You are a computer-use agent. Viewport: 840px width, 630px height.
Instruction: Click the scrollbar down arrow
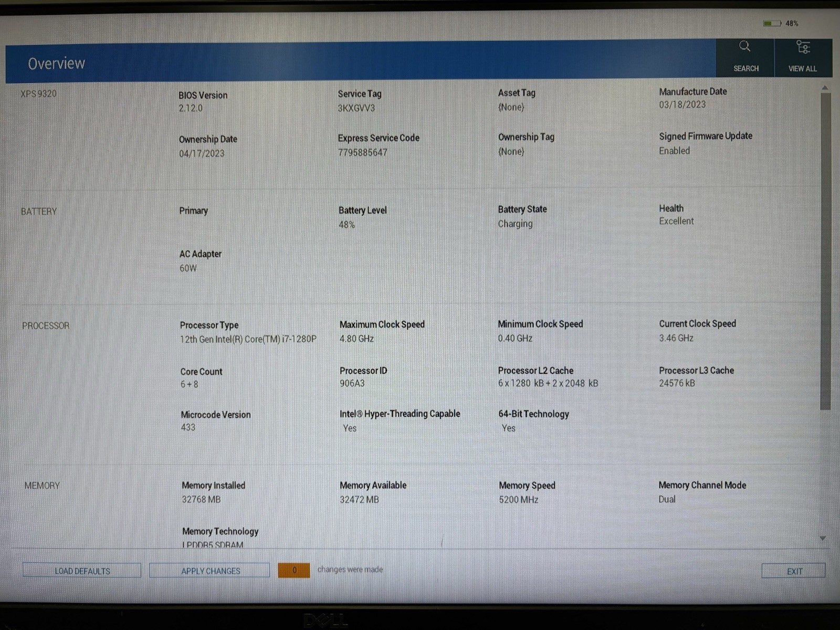coord(823,539)
